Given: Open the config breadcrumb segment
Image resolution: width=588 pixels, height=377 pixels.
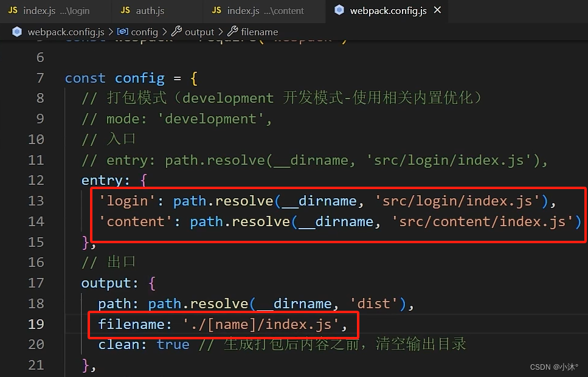Looking at the screenshot, I should pyautogui.click(x=144, y=32).
